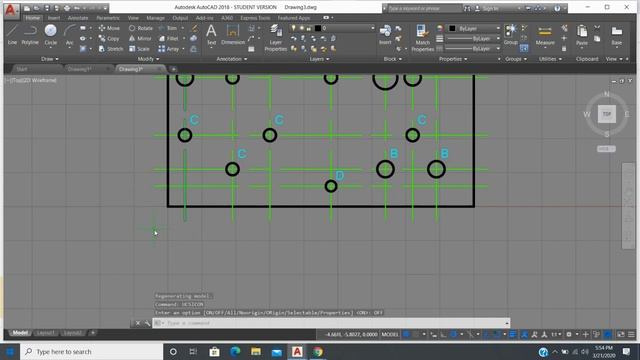Click the Undo arrow in Quick Access toolbar
Screen dimensions: 640x360
tap(76, 8)
